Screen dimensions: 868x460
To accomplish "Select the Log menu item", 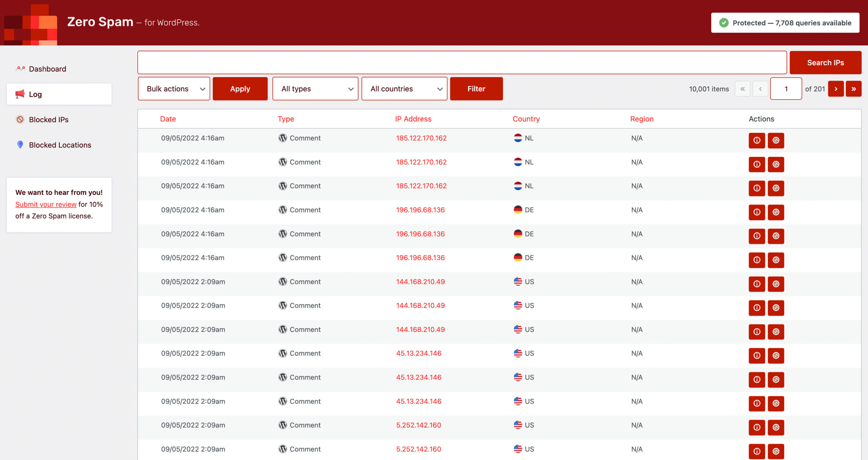I will (x=59, y=94).
